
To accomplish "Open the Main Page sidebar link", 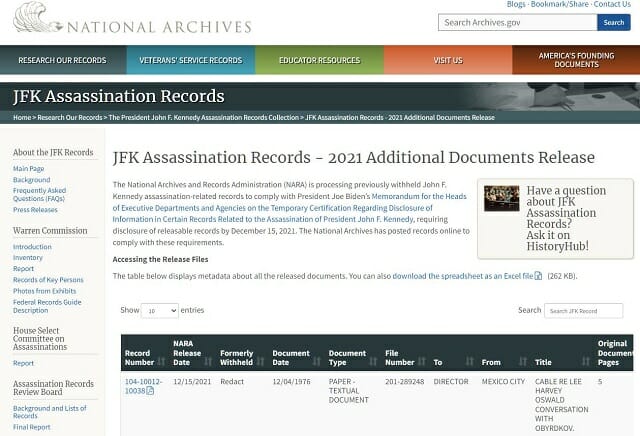I will click(x=29, y=169).
